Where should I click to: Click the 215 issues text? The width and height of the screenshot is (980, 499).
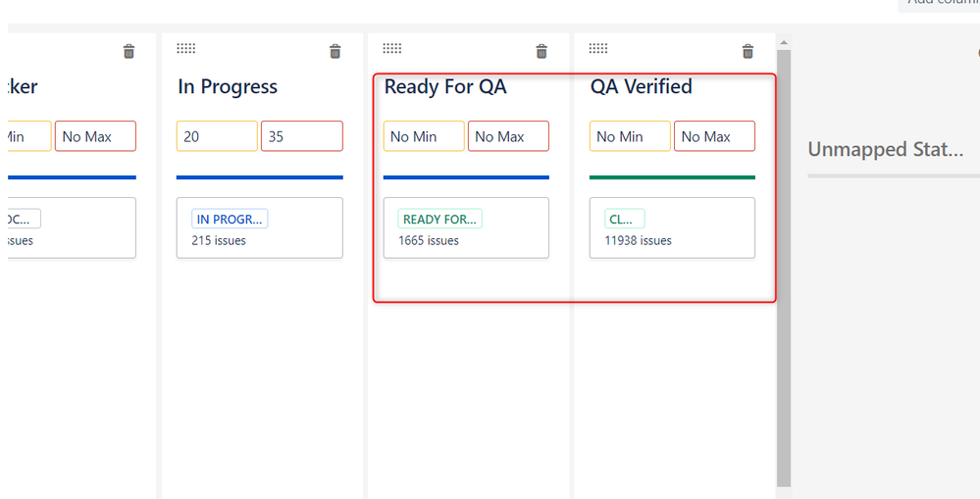point(219,240)
